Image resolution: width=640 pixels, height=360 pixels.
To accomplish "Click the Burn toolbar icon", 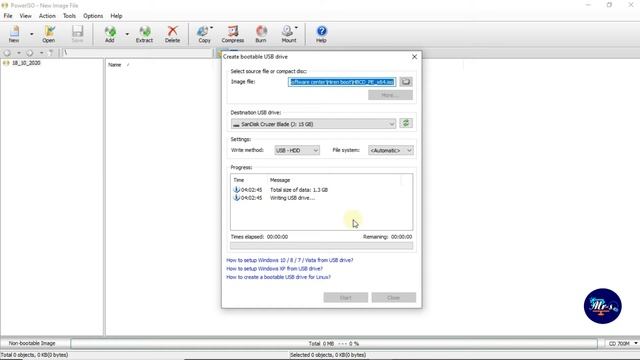I will [x=261, y=34].
